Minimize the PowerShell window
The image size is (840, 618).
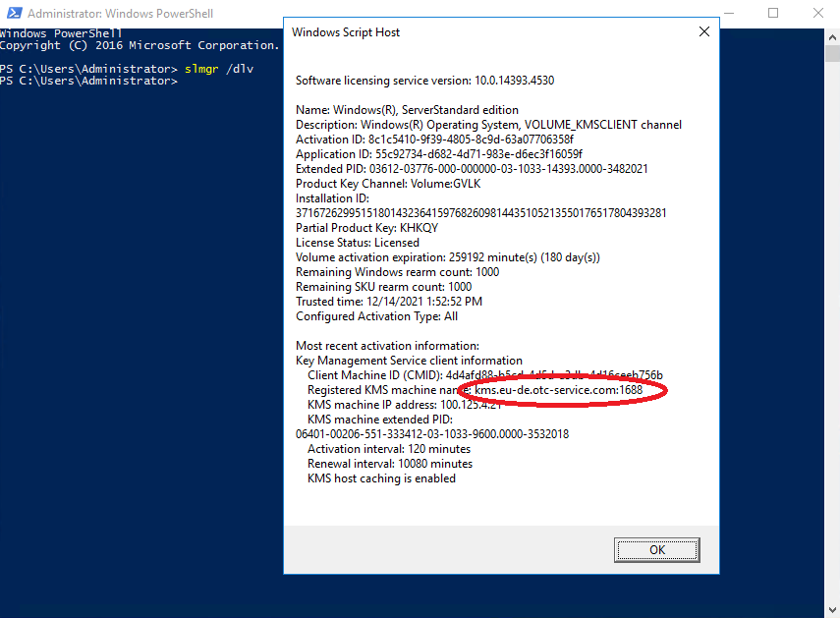coord(729,13)
